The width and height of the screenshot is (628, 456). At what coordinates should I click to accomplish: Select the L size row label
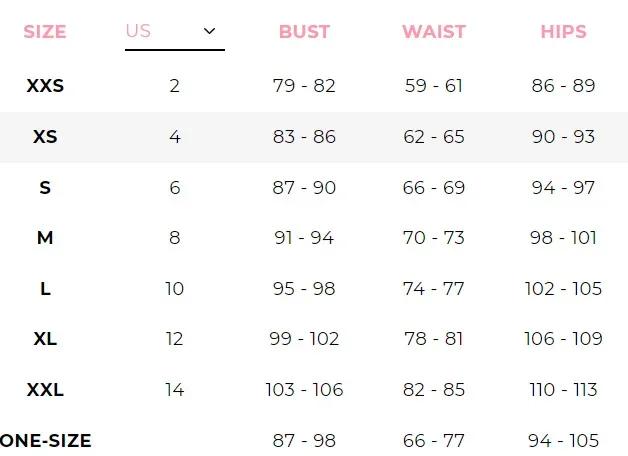click(x=45, y=289)
